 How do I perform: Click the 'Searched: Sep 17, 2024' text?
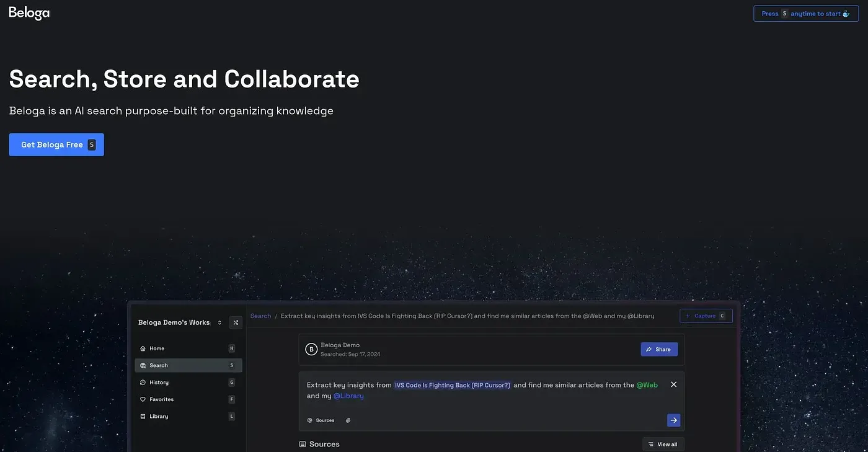coord(350,354)
